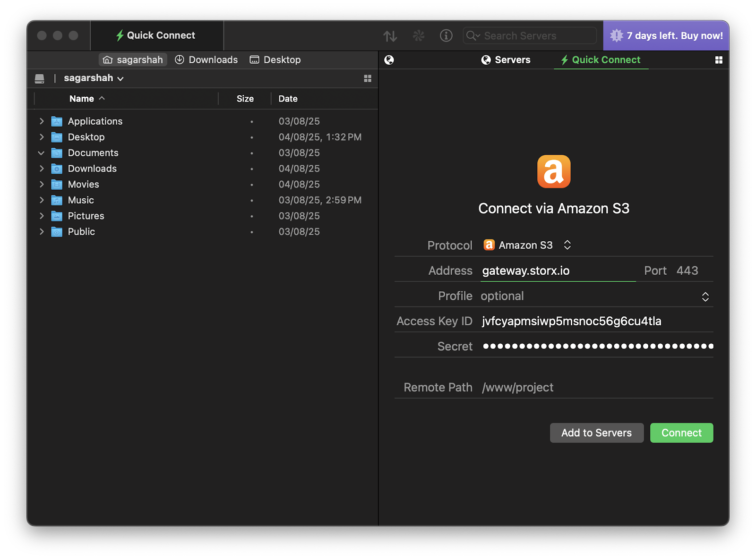Click the globe icon left of Servers tab
The width and height of the screenshot is (756, 559).
tap(389, 60)
